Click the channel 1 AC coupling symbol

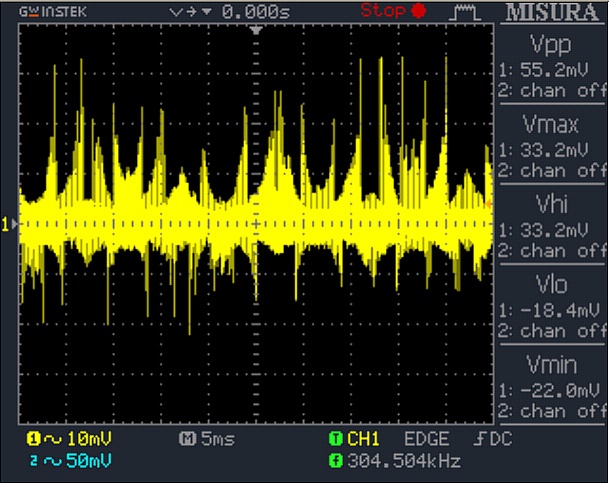(x=53, y=440)
